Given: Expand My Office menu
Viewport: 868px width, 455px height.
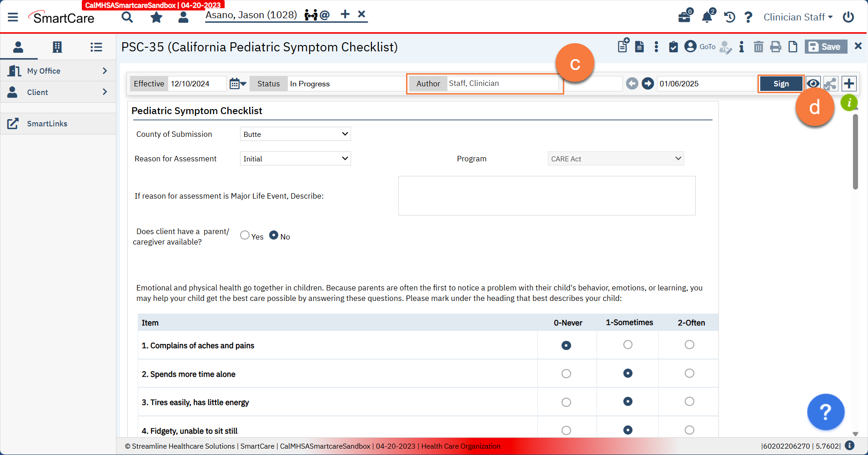Looking at the screenshot, I should (58, 71).
